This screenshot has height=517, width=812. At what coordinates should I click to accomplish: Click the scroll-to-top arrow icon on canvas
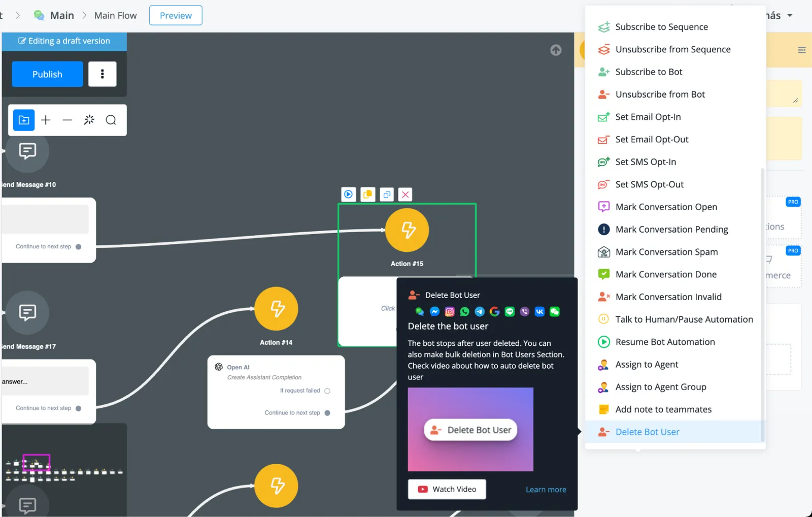556,50
